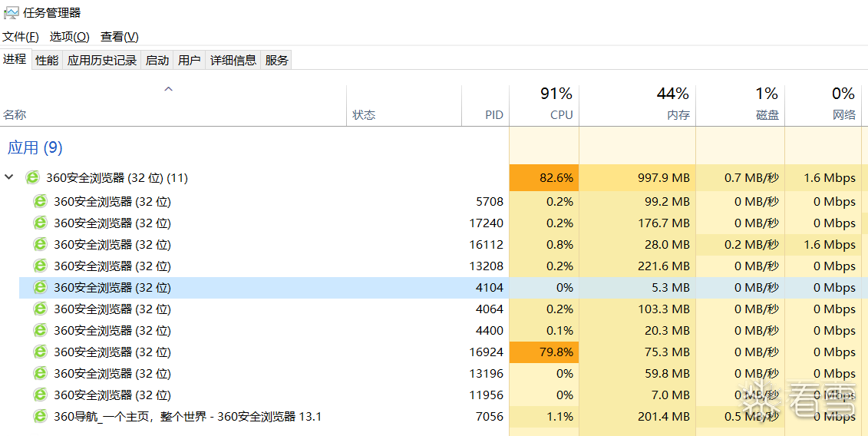Click the browser icon on the PID 16924 row
The width and height of the screenshot is (868, 436).
coord(40,352)
